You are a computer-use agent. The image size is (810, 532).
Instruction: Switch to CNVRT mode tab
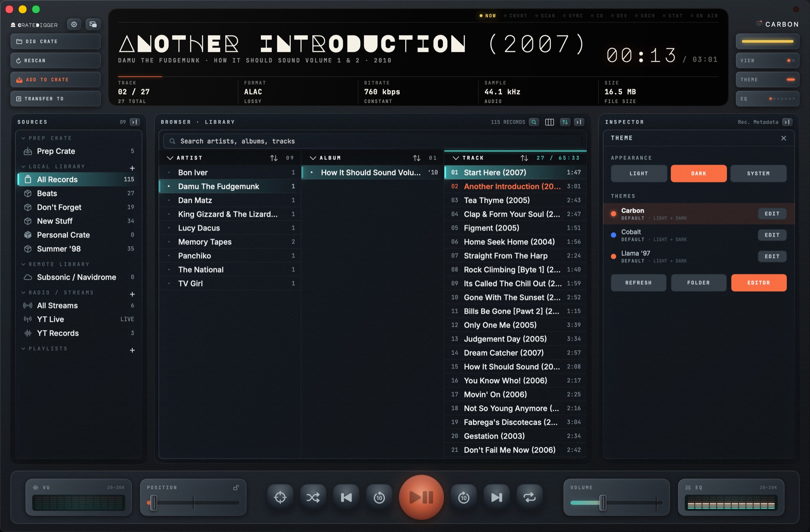516,16
